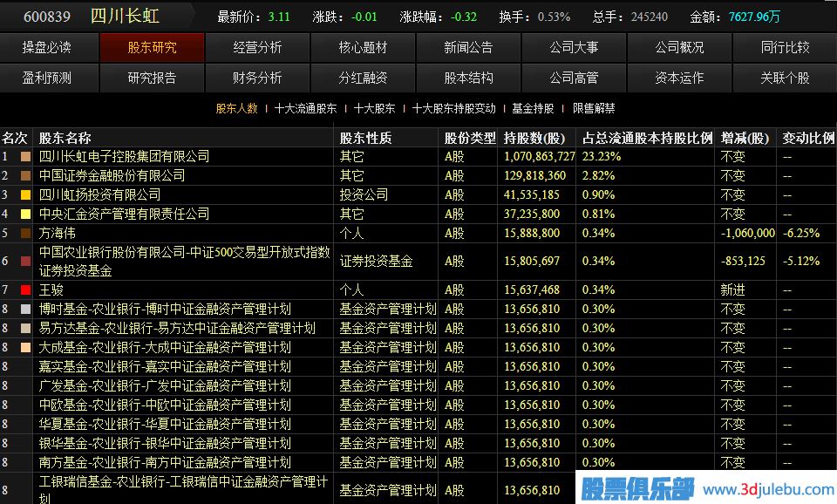The width and height of the screenshot is (837, 504).
Task: Open 公司高管 tab
Action: pos(574,78)
